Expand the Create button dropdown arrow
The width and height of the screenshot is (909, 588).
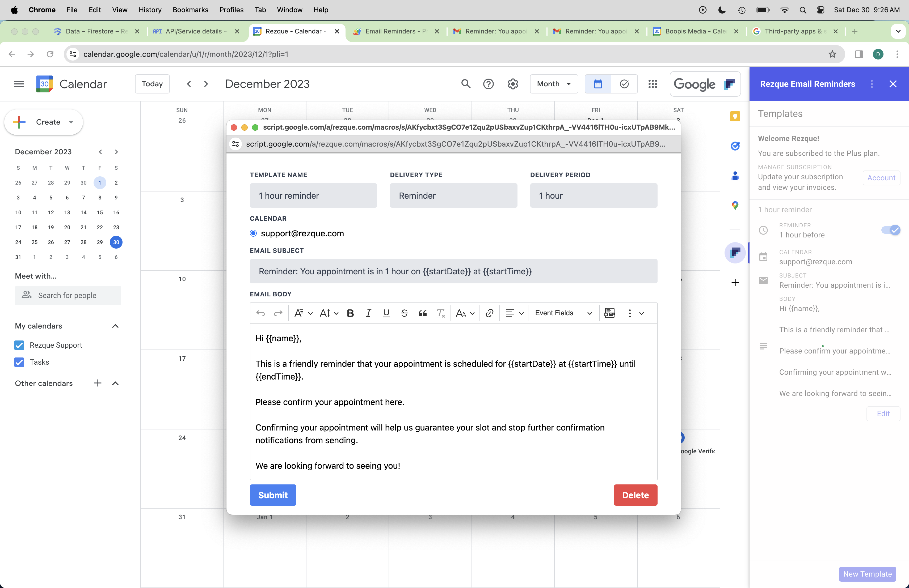(71, 122)
